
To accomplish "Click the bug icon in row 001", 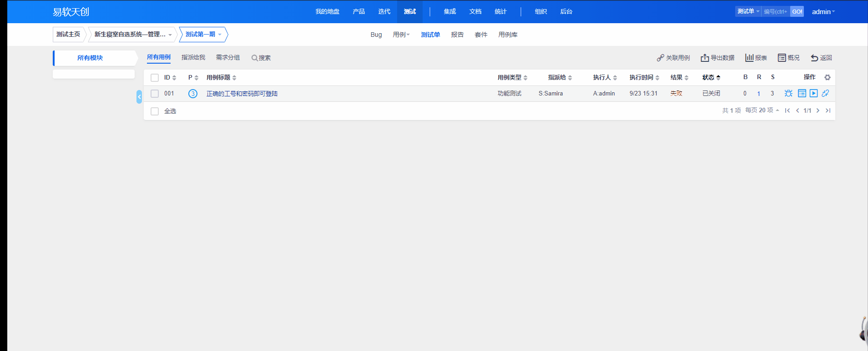I will 788,93.
